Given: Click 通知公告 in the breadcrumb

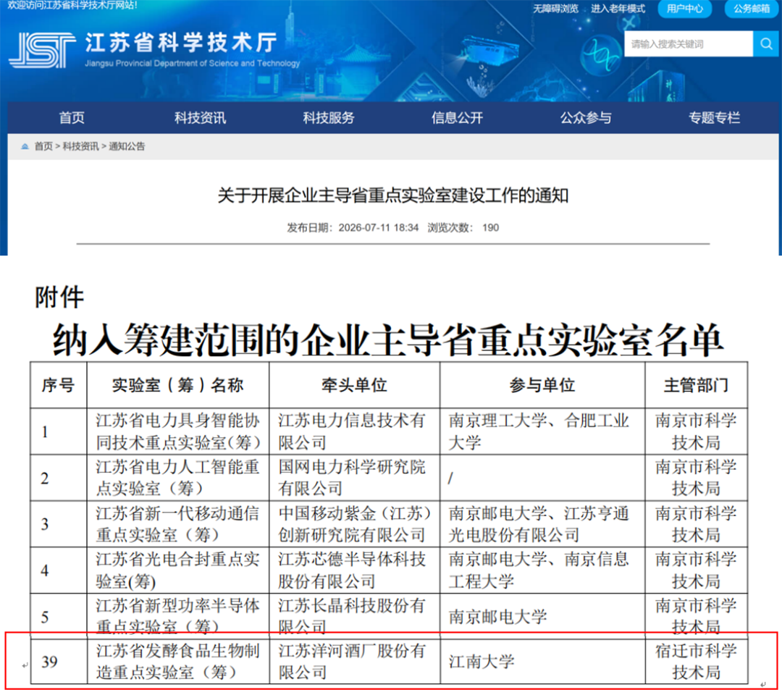Looking at the screenshot, I should [127, 146].
